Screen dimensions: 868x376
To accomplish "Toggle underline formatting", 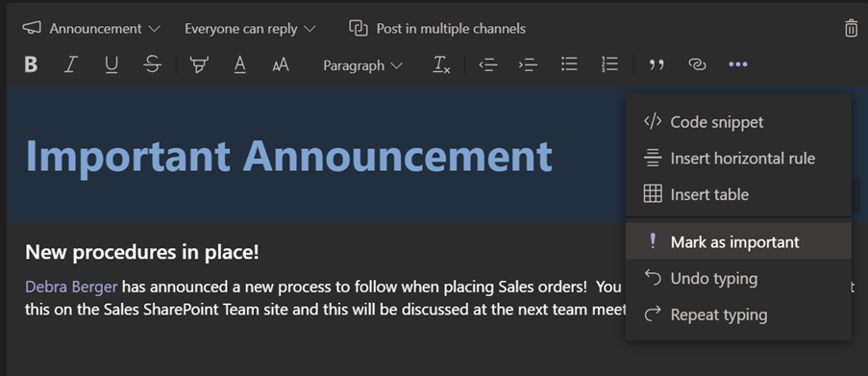I will tap(112, 64).
